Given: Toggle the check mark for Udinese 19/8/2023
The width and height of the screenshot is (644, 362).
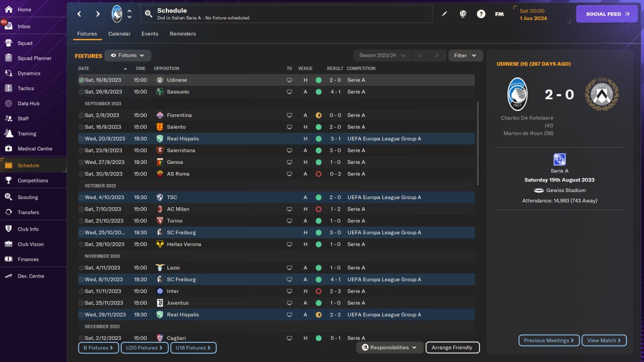Looking at the screenshot, I should coord(81,80).
